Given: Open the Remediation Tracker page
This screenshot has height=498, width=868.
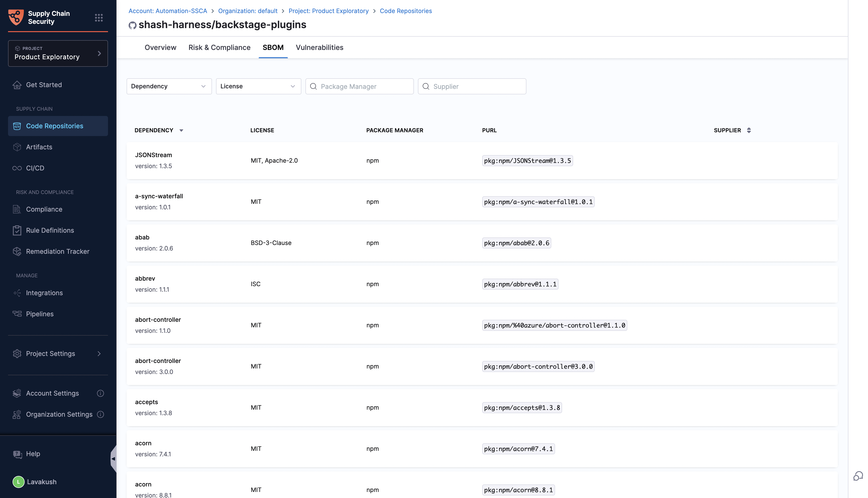Looking at the screenshot, I should [x=58, y=252].
